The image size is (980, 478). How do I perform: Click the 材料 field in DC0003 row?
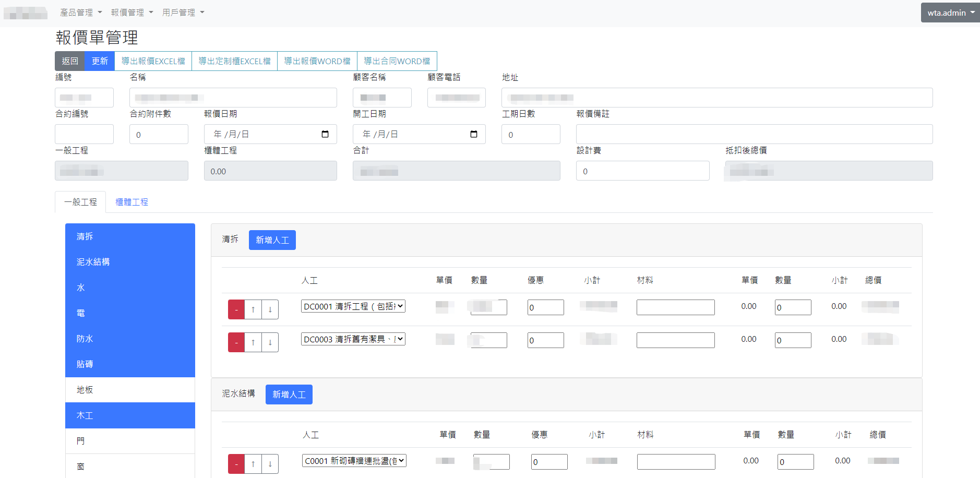pos(675,340)
